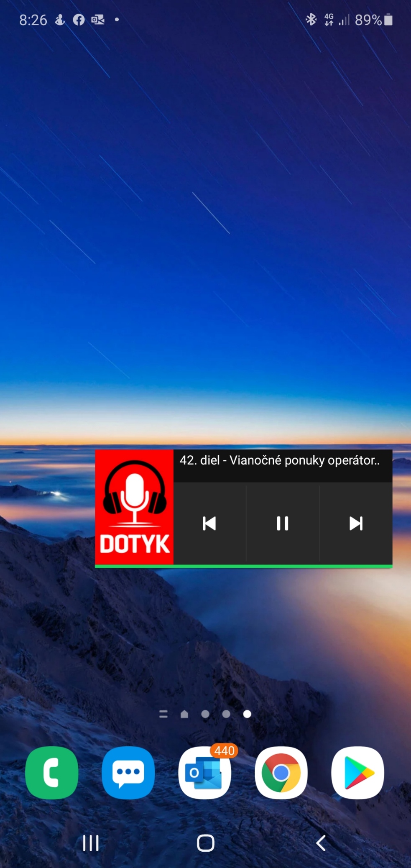Screen dimensions: 411x868
Task: Pause the playing podcast episode
Action: click(283, 523)
